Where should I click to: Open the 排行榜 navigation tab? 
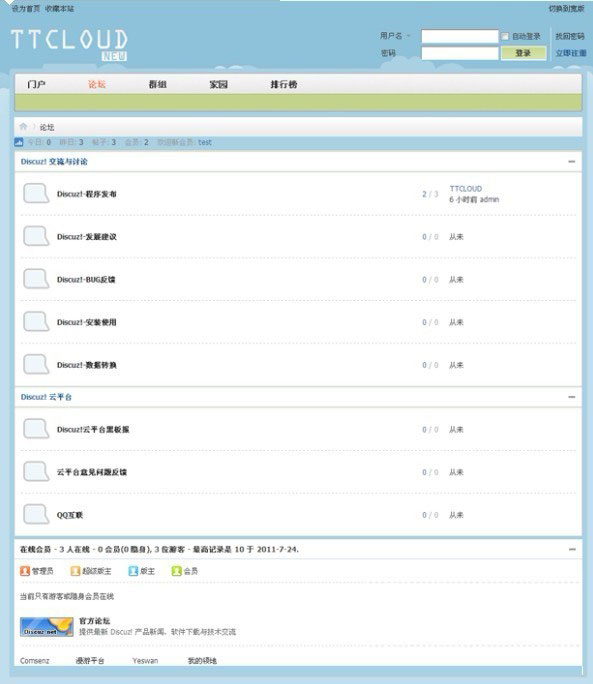[284, 84]
